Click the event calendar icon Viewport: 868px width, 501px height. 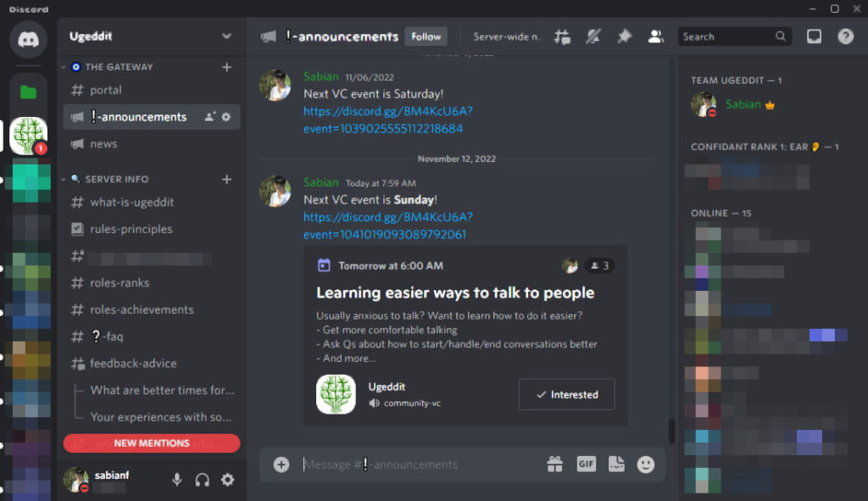[x=324, y=265]
